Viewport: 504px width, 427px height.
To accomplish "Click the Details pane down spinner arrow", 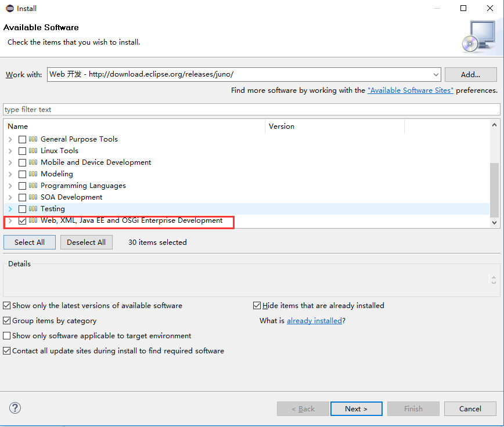I will [x=494, y=282].
